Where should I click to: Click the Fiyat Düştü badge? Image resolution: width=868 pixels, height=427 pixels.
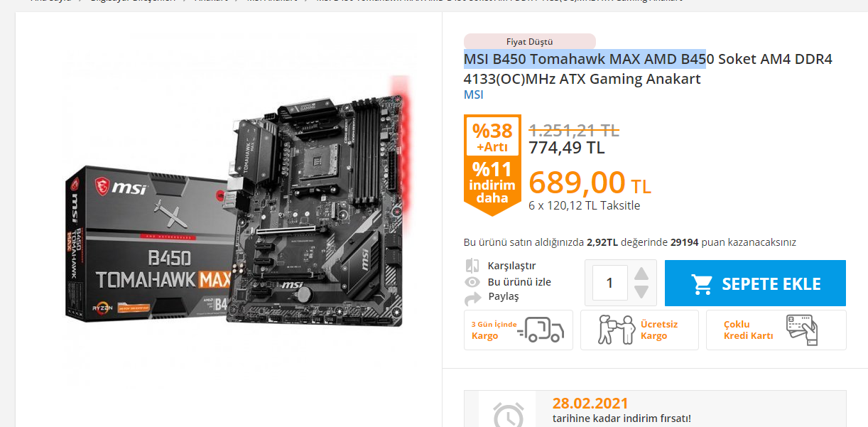530,41
